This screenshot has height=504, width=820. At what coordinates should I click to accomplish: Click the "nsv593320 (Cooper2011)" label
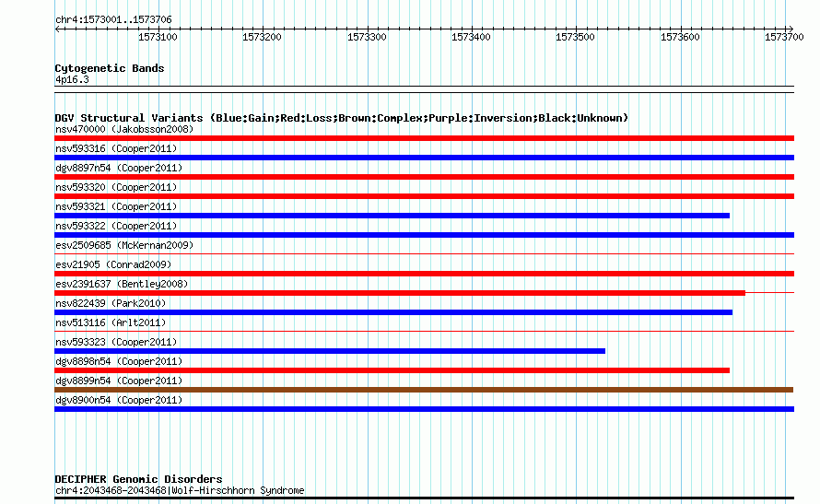(116, 187)
